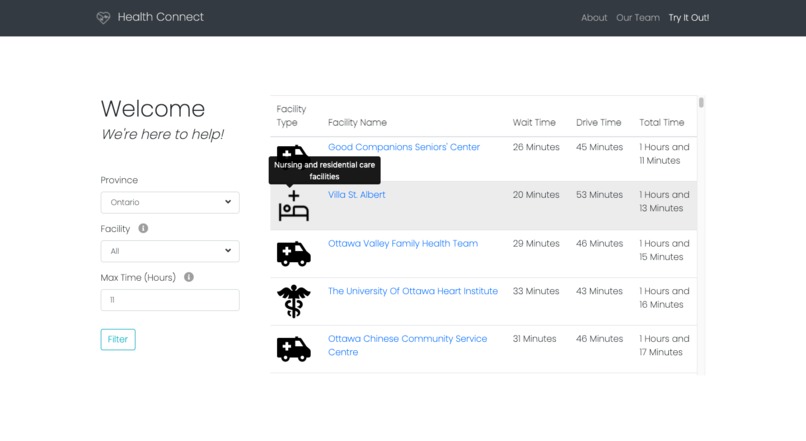
Task: Select Try It Out! in navbar
Action: (688, 17)
